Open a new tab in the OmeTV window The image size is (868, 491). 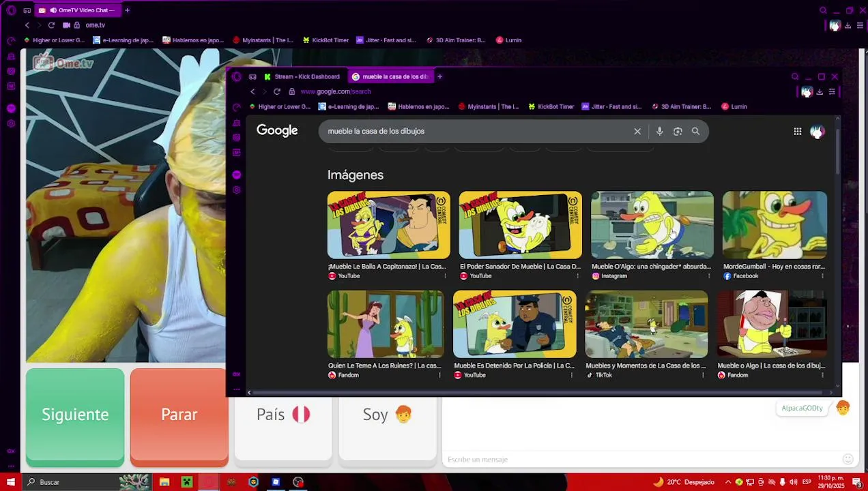[127, 10]
